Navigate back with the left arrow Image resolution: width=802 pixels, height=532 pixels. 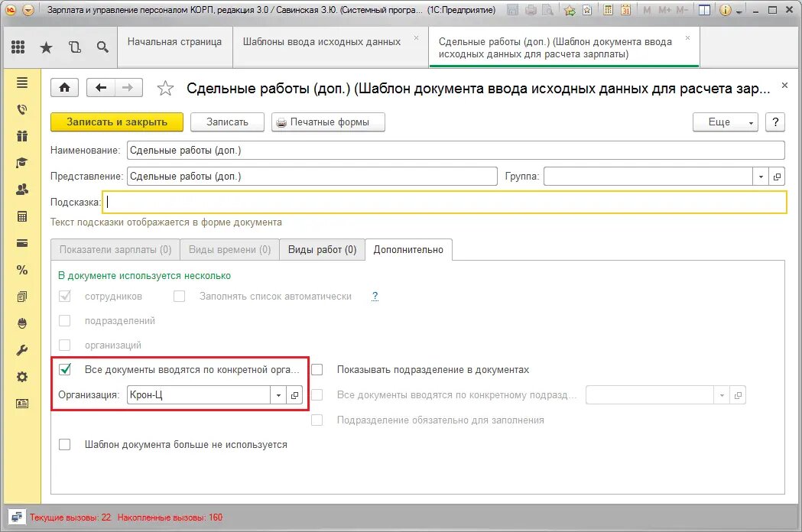(101, 88)
